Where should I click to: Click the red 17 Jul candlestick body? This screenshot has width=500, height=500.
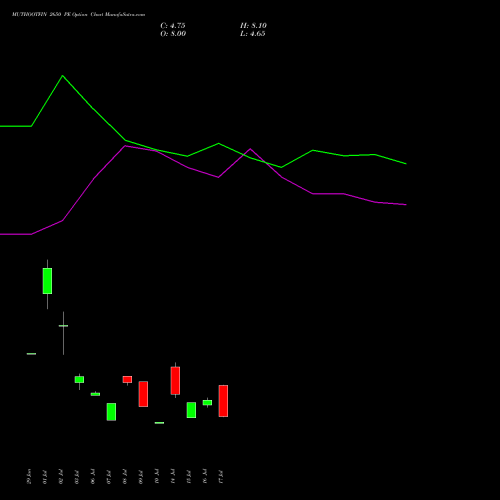(x=223, y=401)
